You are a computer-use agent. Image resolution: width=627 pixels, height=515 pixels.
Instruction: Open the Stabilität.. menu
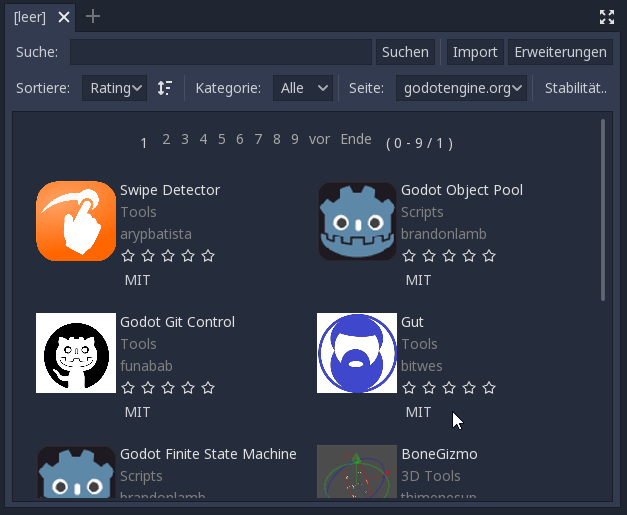point(575,88)
